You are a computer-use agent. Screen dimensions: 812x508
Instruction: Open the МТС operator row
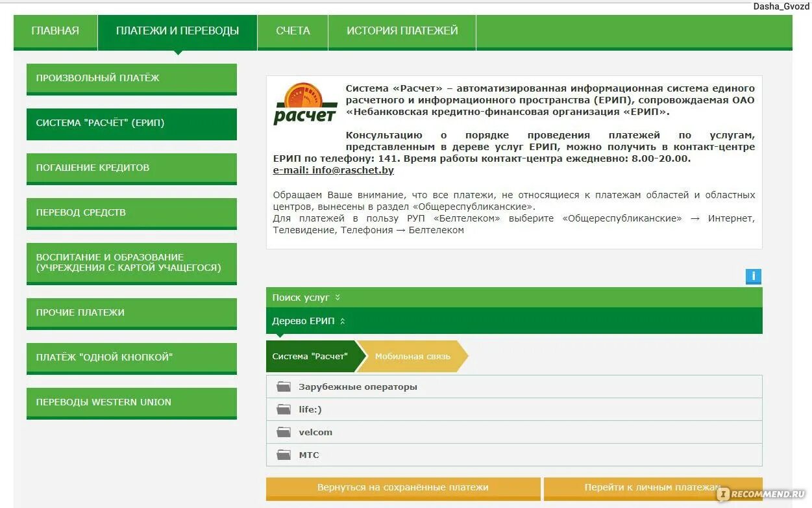click(x=514, y=455)
